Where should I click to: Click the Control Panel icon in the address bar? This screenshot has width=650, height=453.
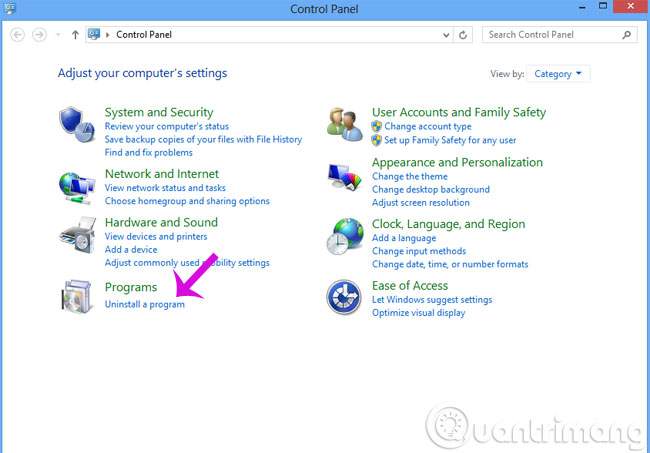(94, 34)
